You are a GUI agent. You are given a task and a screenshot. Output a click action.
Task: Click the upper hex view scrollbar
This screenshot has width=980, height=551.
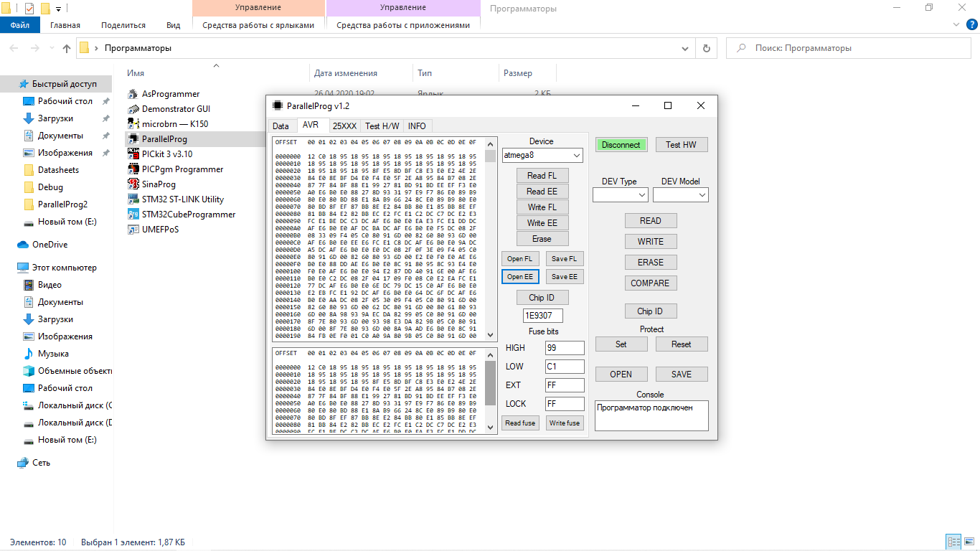point(491,239)
